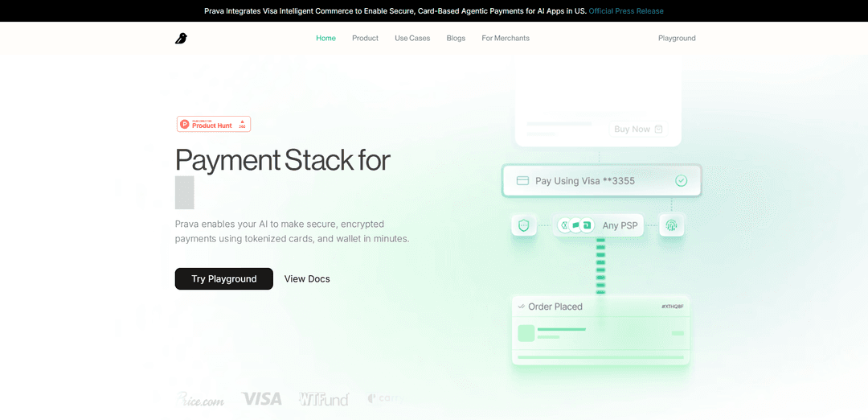Click the Price.com partner logo
Screen dimensions: 868x420
coord(200,399)
